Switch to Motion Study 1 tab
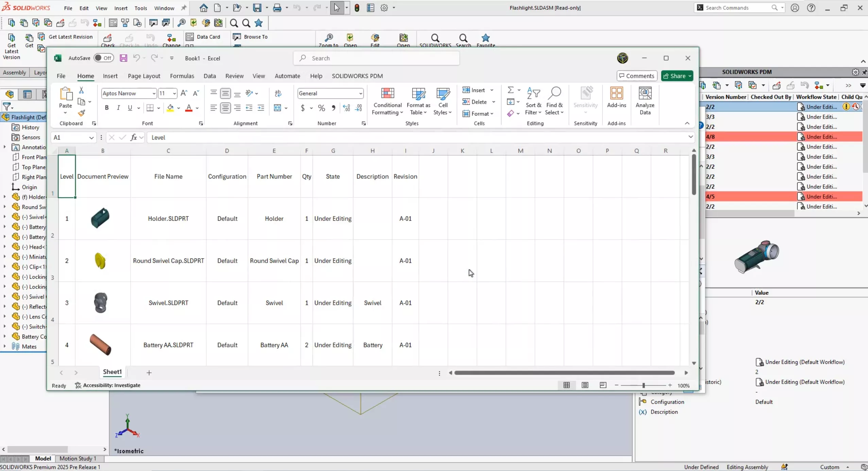868x471 pixels. (x=78, y=458)
